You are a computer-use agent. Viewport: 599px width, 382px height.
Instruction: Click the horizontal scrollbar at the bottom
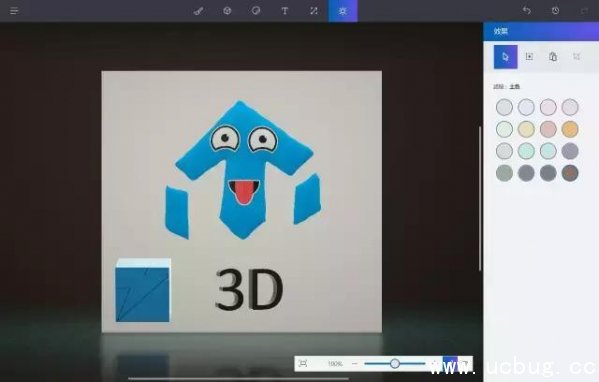pyautogui.click(x=238, y=379)
